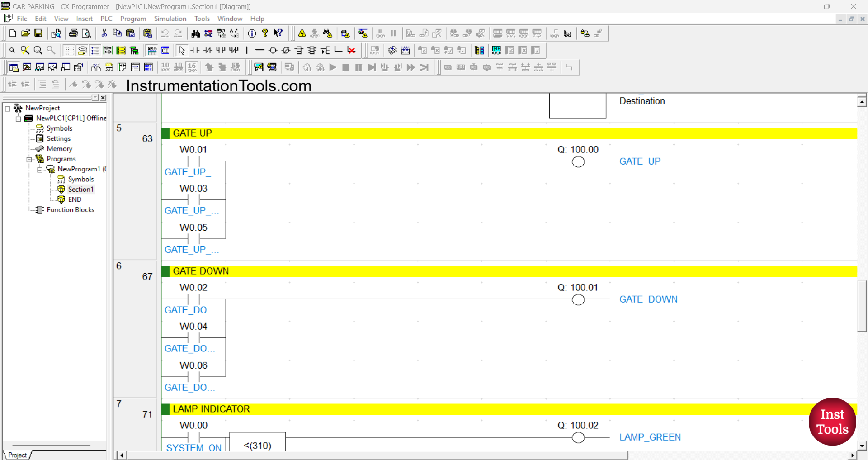Screen dimensions: 868x460
Task: Click the Find binoculars icon
Action: click(x=195, y=33)
